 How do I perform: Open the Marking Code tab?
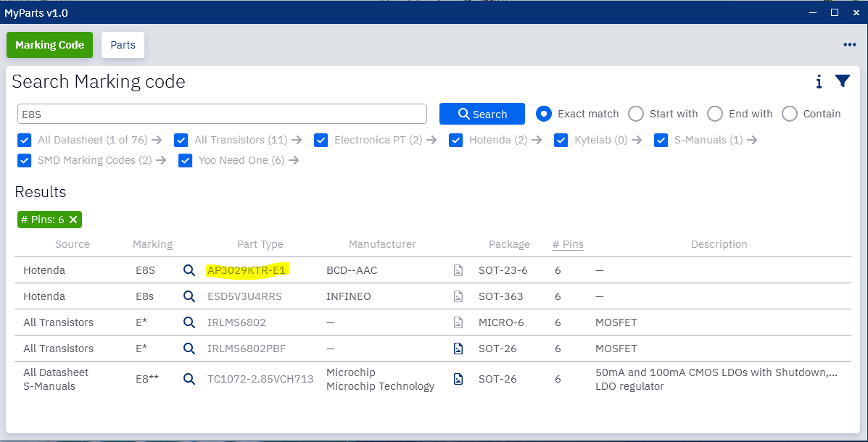tap(49, 45)
